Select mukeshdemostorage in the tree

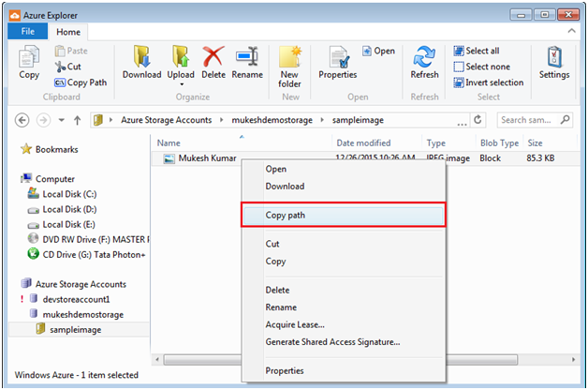pos(77,315)
